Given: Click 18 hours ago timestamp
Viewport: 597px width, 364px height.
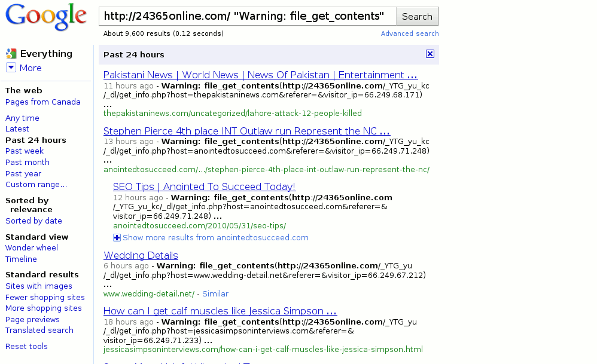Looking at the screenshot, I should tap(128, 322).
